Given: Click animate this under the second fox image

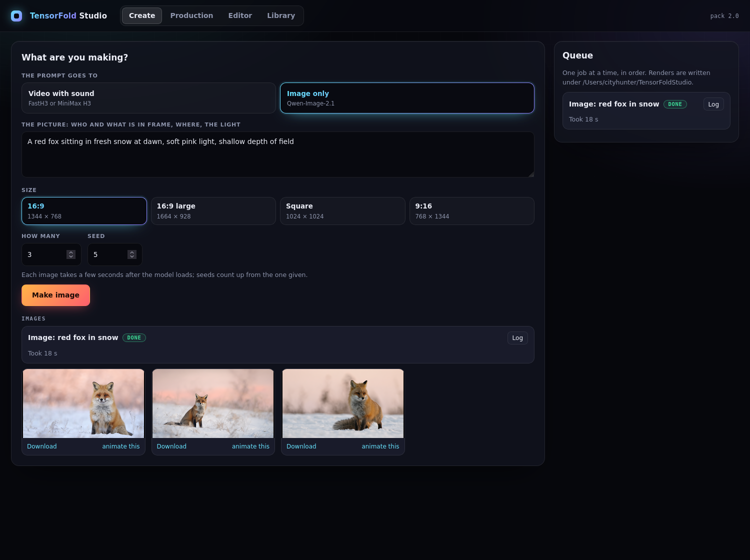Looking at the screenshot, I should point(250,446).
